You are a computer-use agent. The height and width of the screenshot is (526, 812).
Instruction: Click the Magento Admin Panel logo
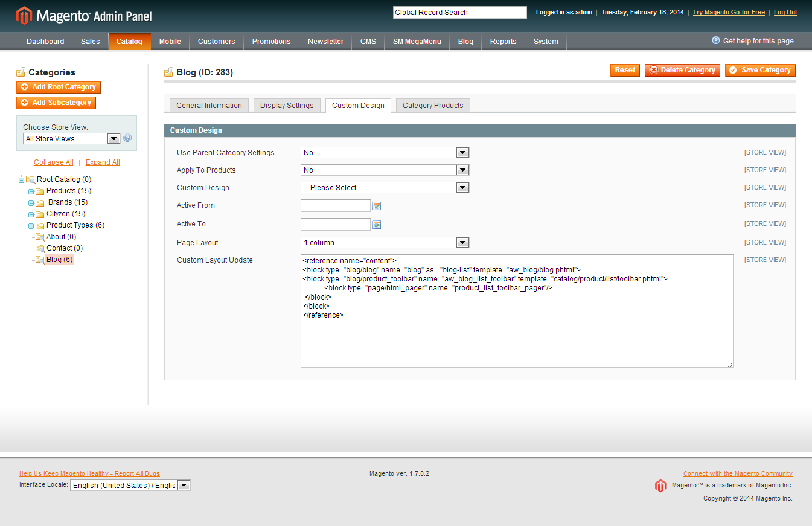(84, 16)
